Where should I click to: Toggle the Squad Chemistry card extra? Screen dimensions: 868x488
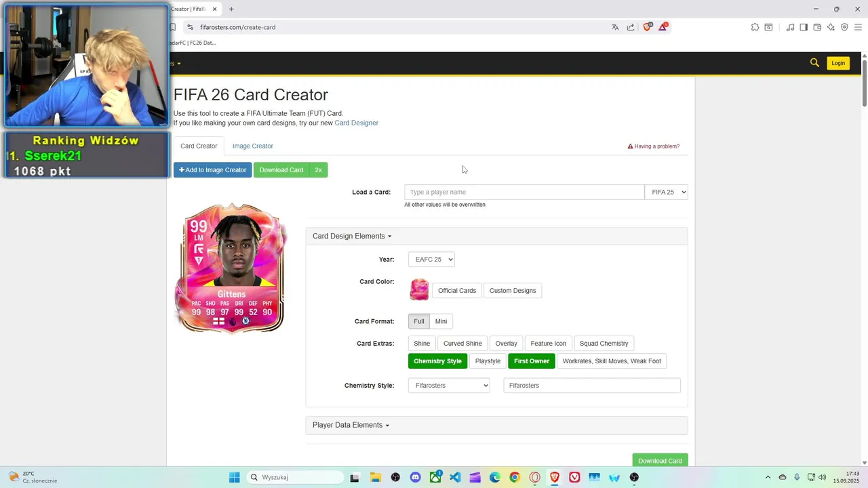coord(604,344)
